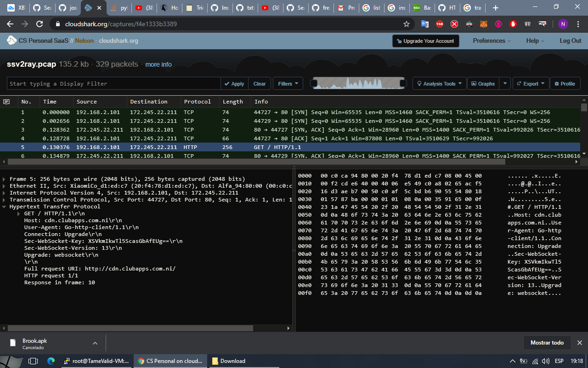Open Microsoft Edge from taskbar
The width and height of the screenshot is (588, 368).
(51, 361)
